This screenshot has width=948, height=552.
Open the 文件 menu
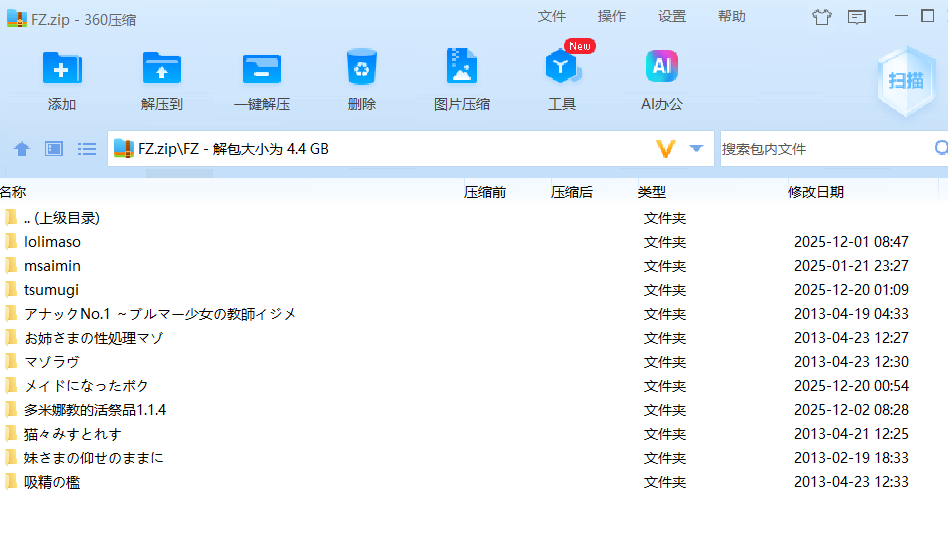pos(552,16)
